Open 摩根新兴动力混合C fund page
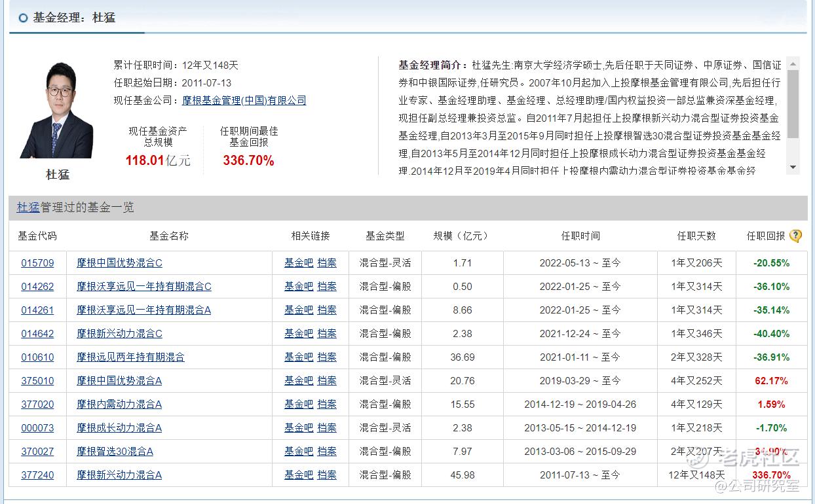 pos(119,334)
